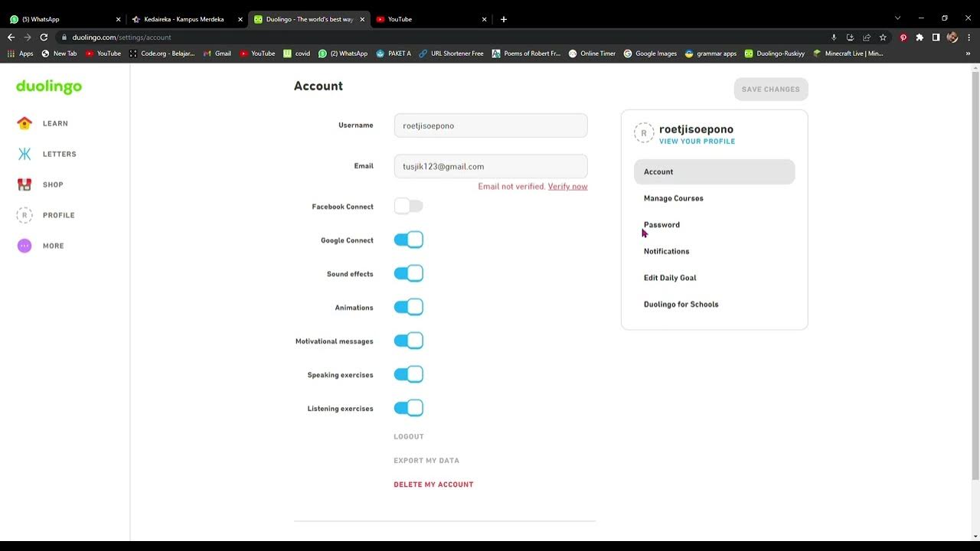Open the side panel icon in toolbar

point(936,37)
